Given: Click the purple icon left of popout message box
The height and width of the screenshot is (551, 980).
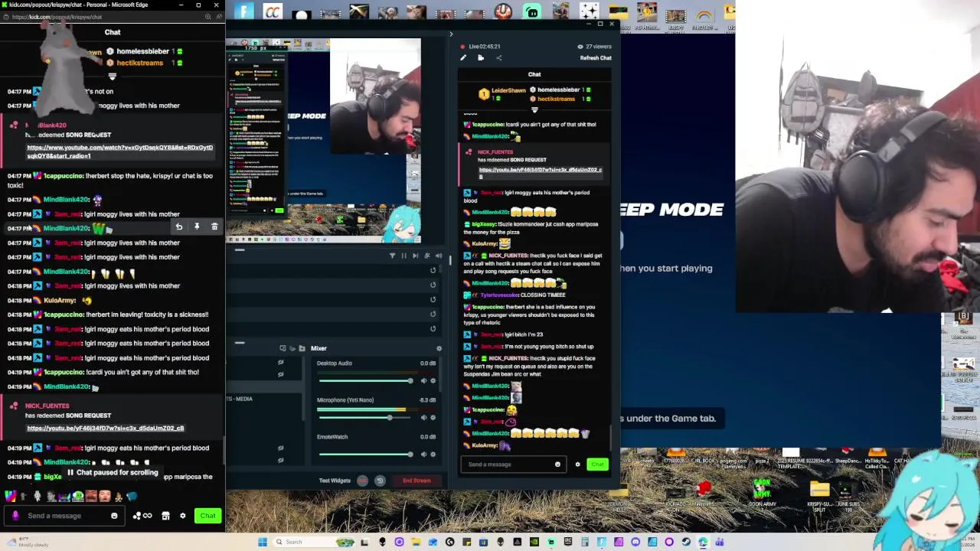Looking at the screenshot, I should pyautogui.click(x=15, y=516).
